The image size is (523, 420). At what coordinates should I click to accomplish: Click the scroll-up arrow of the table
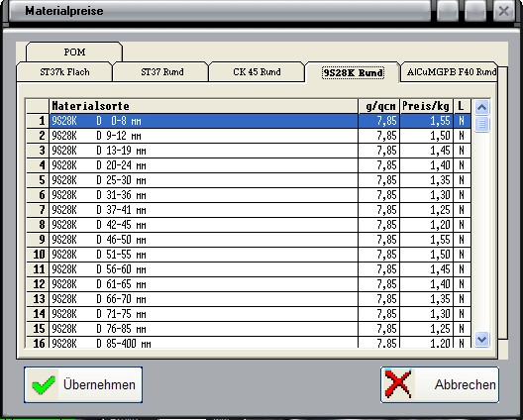click(x=481, y=107)
